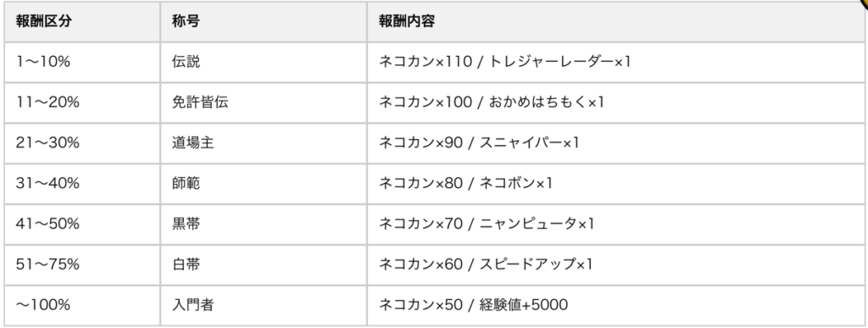Select the 41〜50% reward tier cell
This screenshot has height=328, width=868.
click(x=82, y=224)
